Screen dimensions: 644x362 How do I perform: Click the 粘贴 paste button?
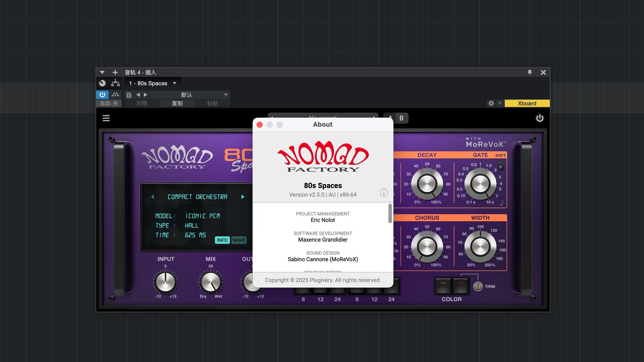tap(212, 103)
